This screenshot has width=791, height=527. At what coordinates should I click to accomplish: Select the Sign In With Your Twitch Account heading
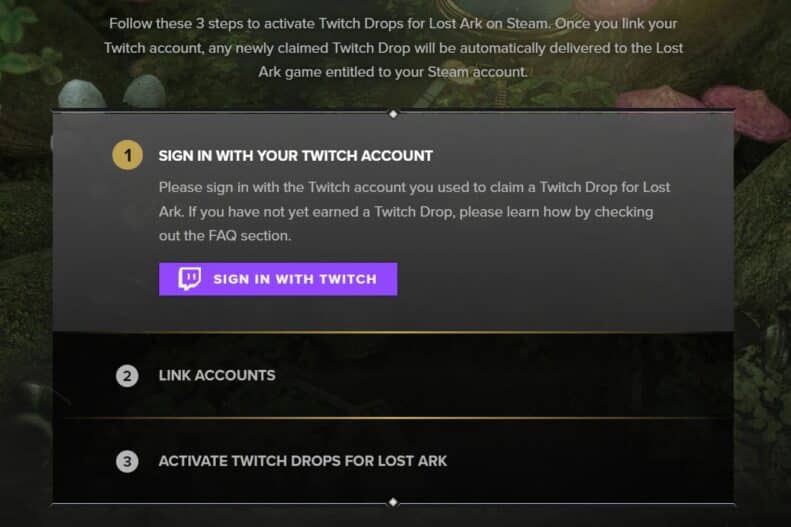pyautogui.click(x=295, y=155)
